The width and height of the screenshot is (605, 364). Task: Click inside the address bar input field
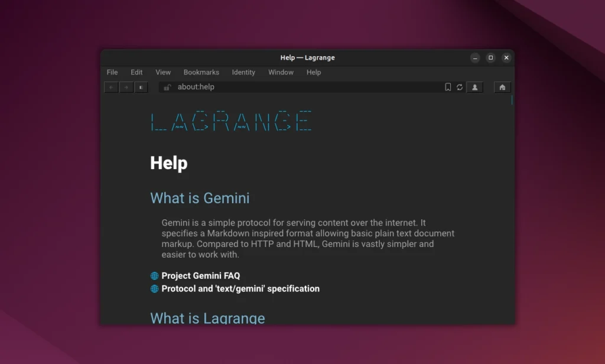(266, 86)
